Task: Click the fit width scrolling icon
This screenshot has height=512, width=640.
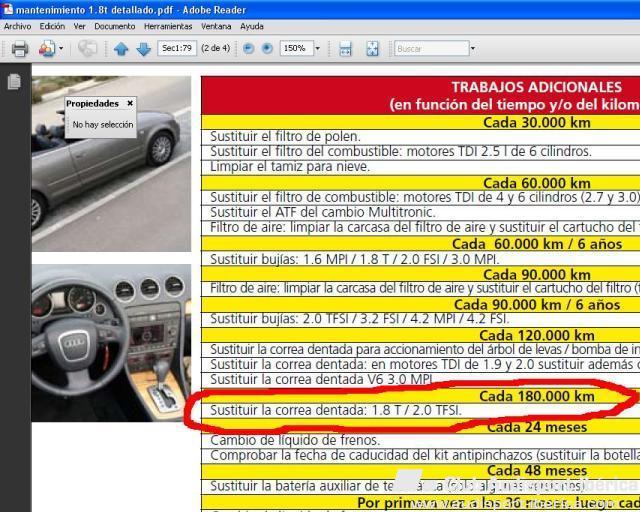Action: point(345,48)
